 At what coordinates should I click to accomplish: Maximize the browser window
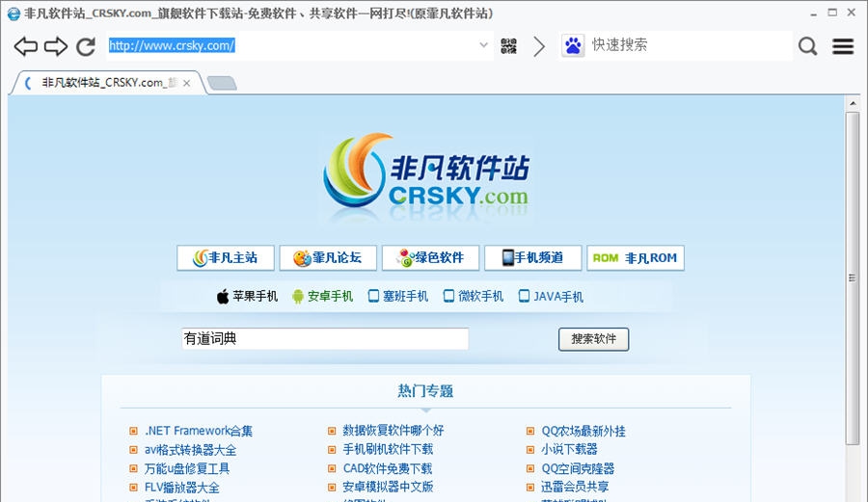click(x=832, y=13)
